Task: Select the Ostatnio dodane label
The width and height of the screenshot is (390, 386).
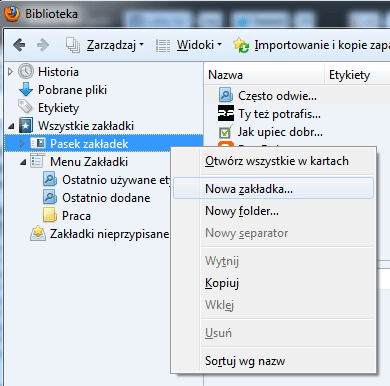Action: [x=106, y=198]
